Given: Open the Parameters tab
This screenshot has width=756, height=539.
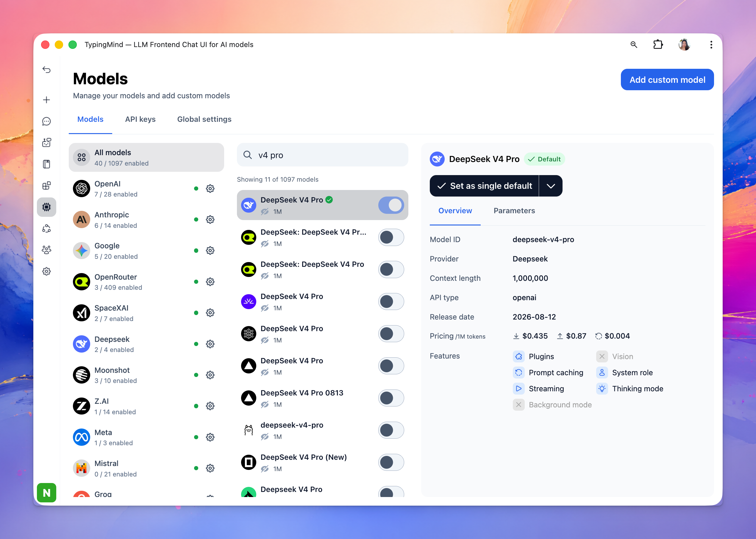Looking at the screenshot, I should [514, 211].
